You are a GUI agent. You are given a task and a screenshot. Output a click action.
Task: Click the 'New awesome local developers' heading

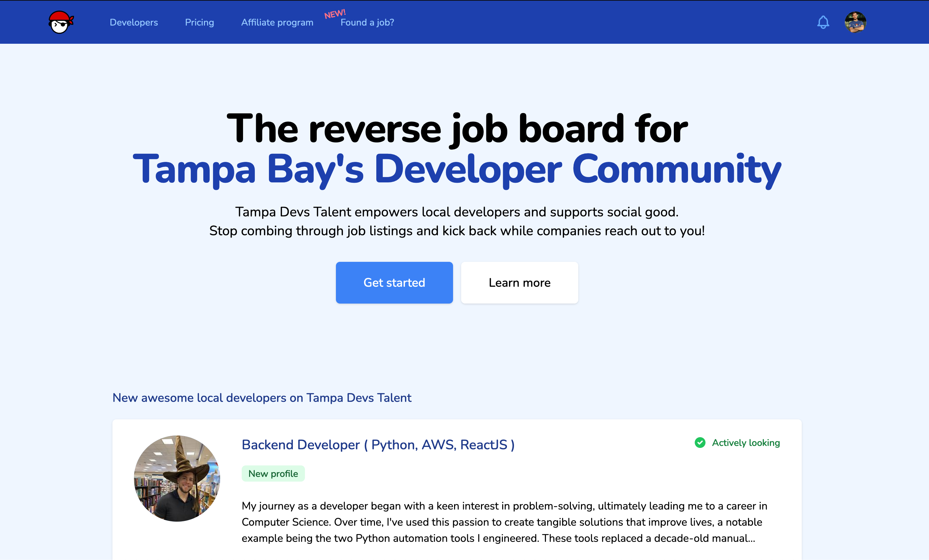262,397
